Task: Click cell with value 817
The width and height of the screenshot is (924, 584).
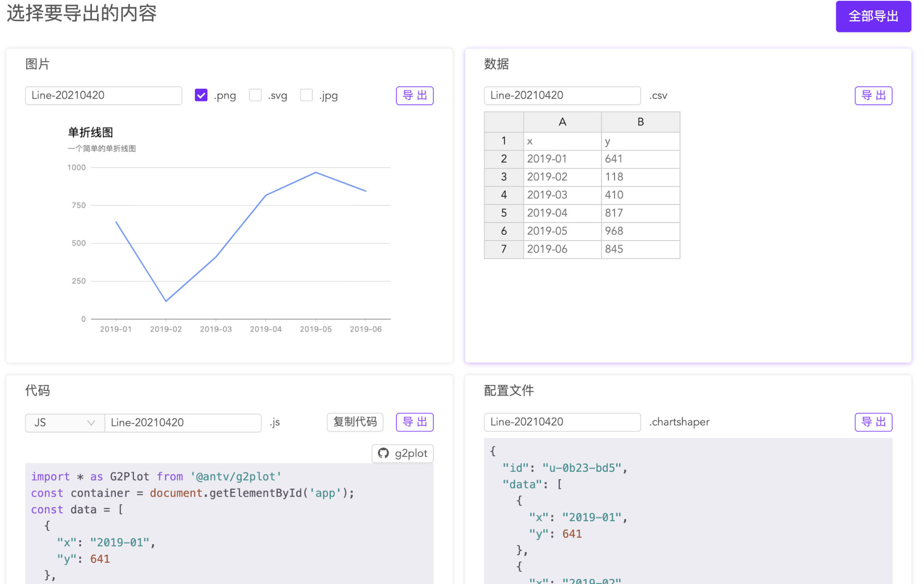Action: tap(640, 213)
